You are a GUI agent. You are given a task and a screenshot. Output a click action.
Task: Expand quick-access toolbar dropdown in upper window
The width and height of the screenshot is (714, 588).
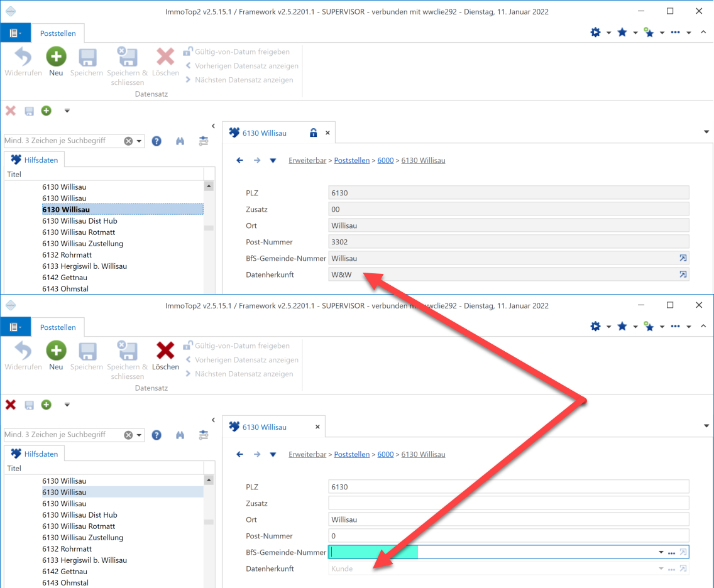pyautogui.click(x=67, y=111)
